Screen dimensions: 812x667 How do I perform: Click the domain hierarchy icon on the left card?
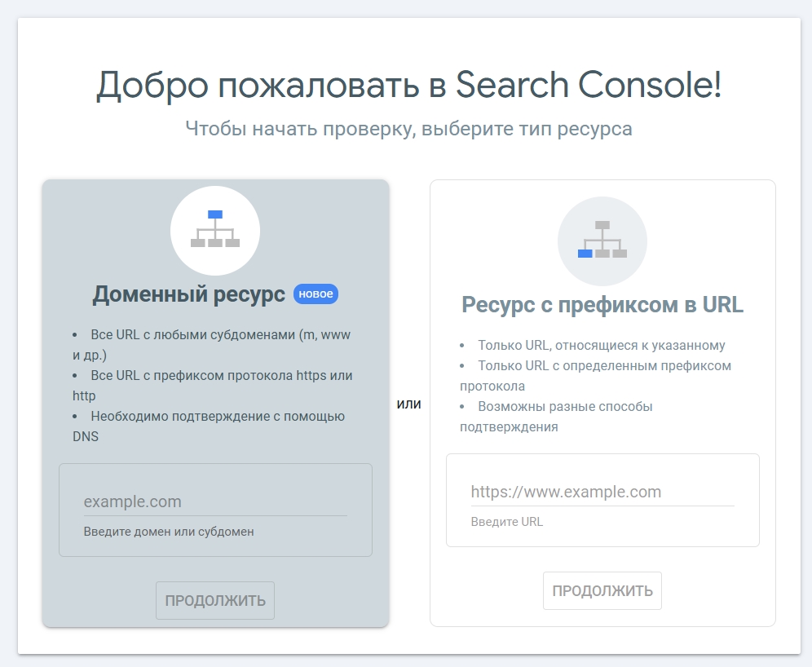point(215,231)
